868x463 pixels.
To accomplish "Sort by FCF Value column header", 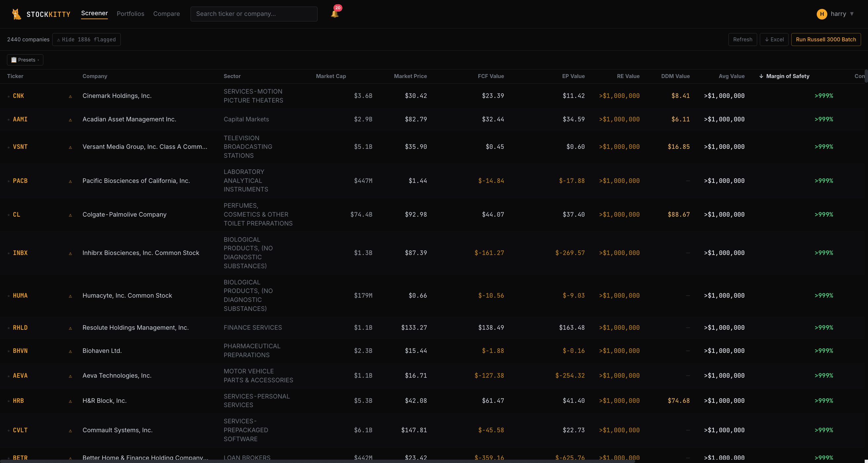I will click(491, 76).
